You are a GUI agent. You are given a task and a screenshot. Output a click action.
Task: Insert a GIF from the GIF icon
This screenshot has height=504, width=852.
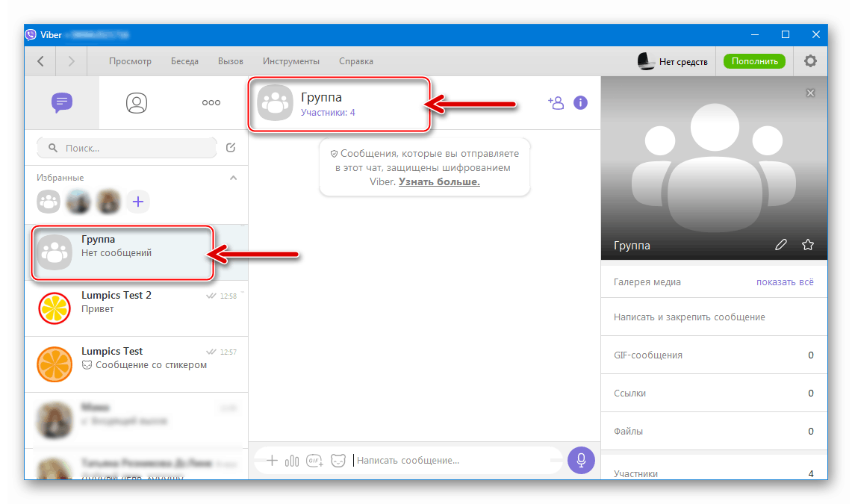coord(314,461)
